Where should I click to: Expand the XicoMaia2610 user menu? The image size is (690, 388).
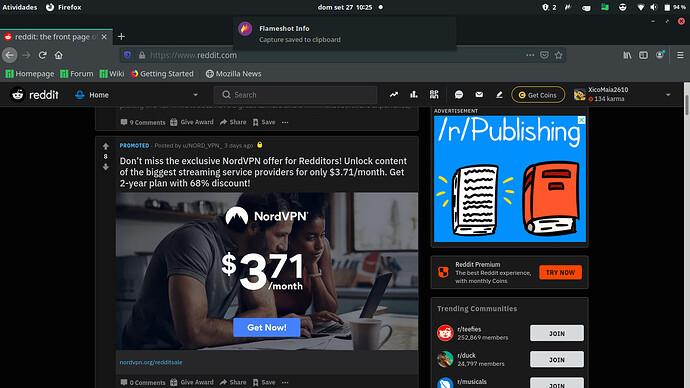point(668,95)
